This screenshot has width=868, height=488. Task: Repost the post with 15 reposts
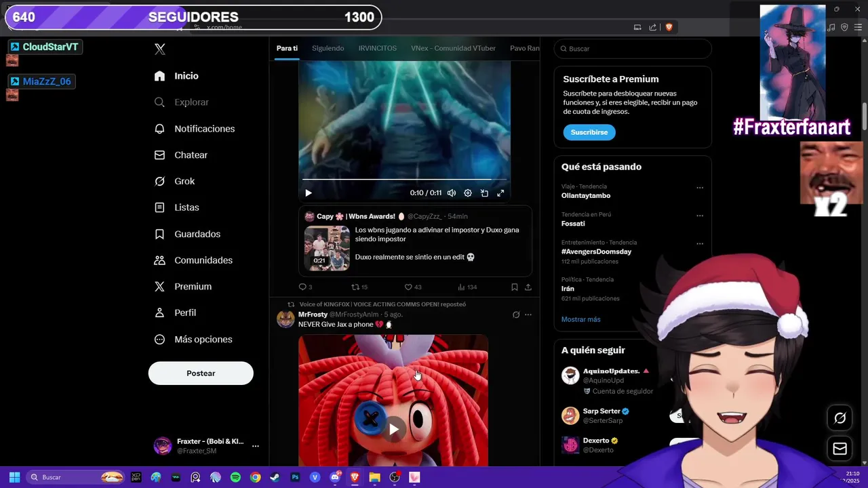tap(359, 287)
